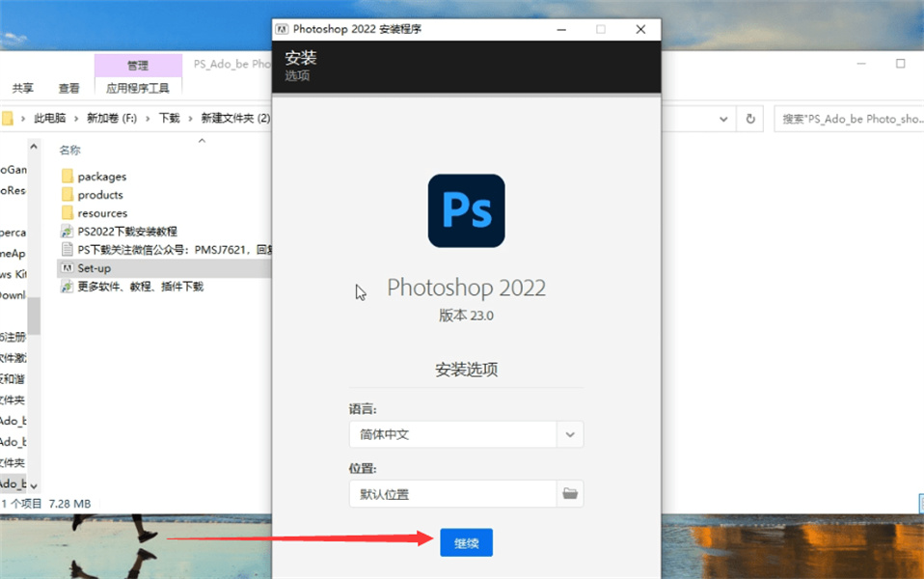Open the products folder
Image resolution: width=924 pixels, height=579 pixels.
click(x=101, y=194)
